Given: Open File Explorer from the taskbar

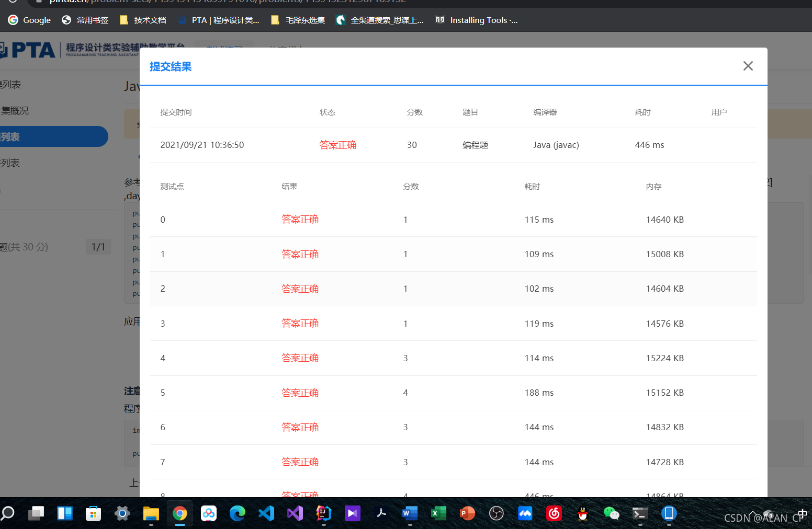Looking at the screenshot, I should click(x=151, y=513).
